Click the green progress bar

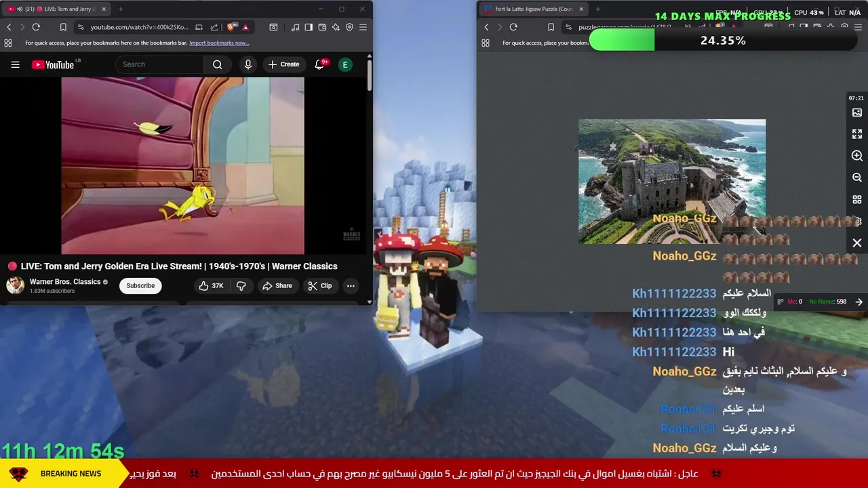click(x=622, y=41)
